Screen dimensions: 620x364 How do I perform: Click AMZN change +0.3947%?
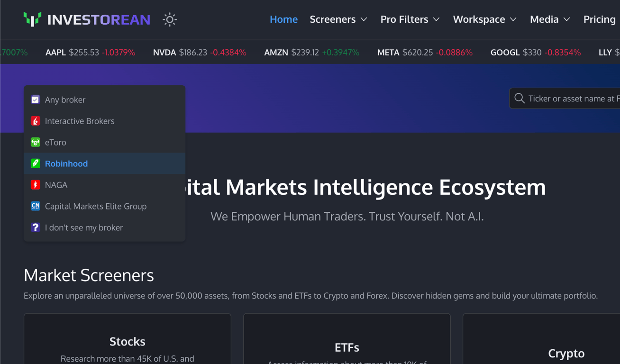(x=340, y=53)
